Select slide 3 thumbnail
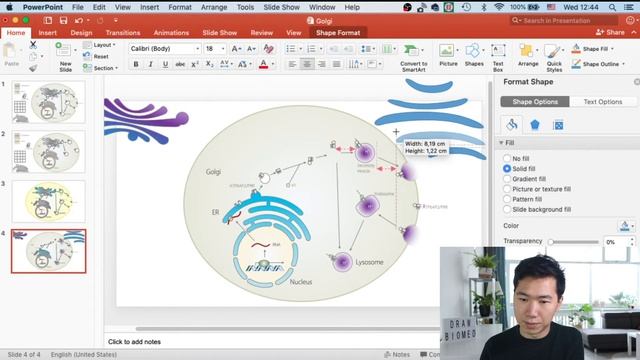This screenshot has width=640, height=360. pos(49,202)
